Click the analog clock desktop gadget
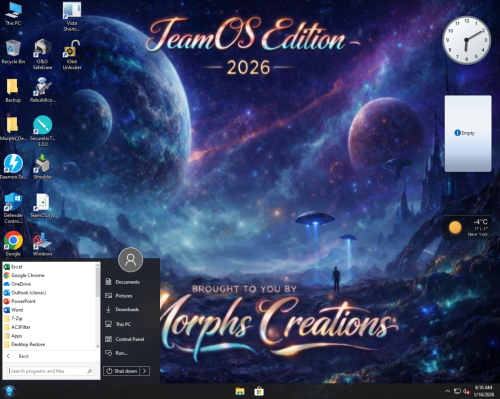 [466, 40]
